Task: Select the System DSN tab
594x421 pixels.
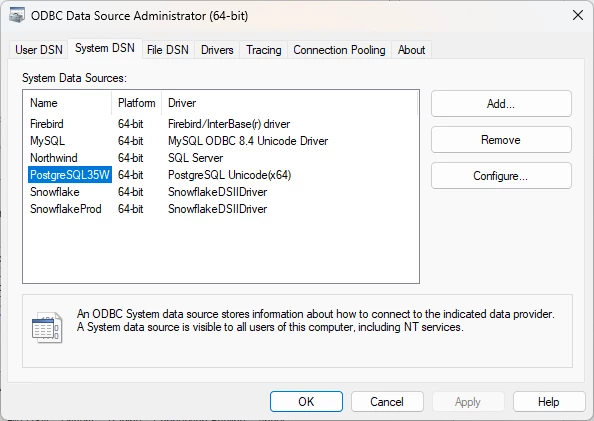Action: (105, 48)
